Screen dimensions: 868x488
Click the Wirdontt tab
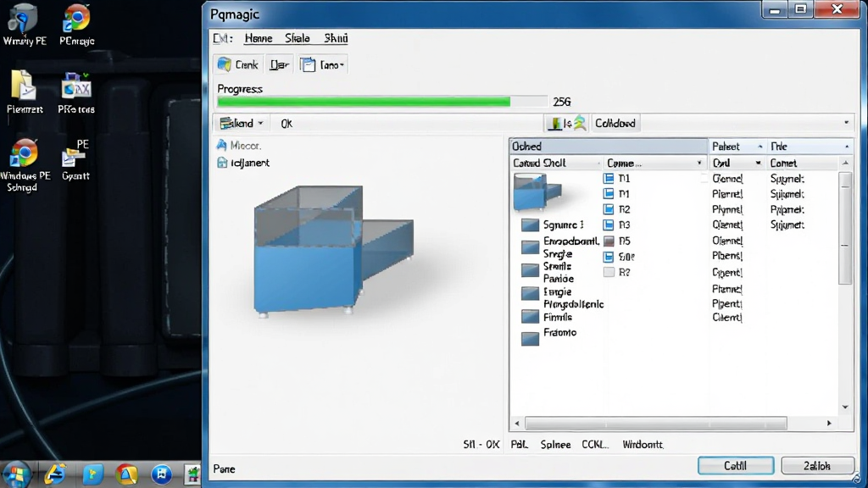coord(643,444)
